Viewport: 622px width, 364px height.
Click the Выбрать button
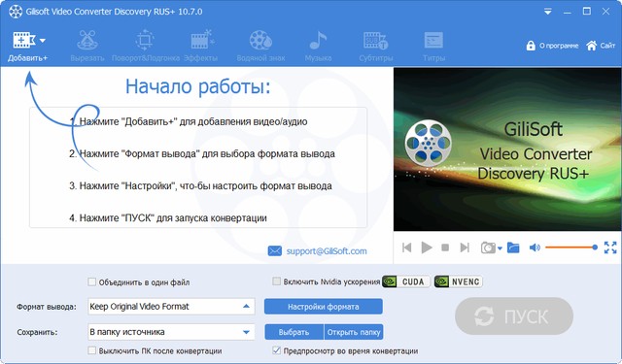[x=294, y=332]
